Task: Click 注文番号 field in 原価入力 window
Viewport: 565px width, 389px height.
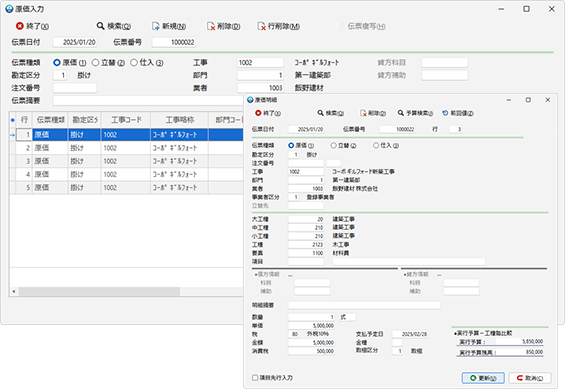Action: coord(75,88)
